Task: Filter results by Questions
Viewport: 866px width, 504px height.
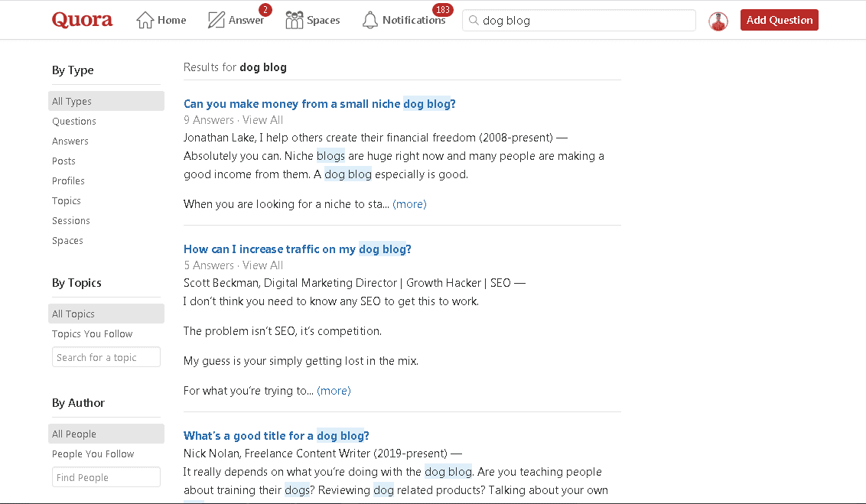Action: pyautogui.click(x=74, y=121)
